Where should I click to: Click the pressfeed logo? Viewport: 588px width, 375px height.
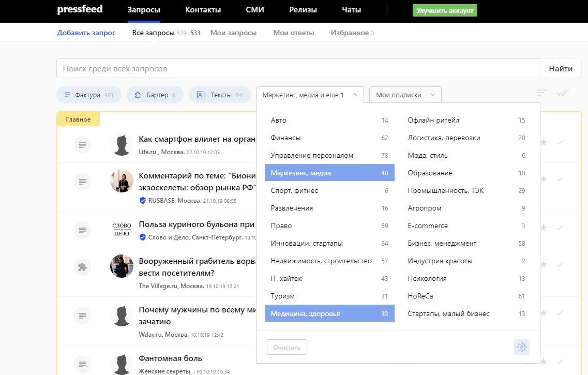pos(80,10)
